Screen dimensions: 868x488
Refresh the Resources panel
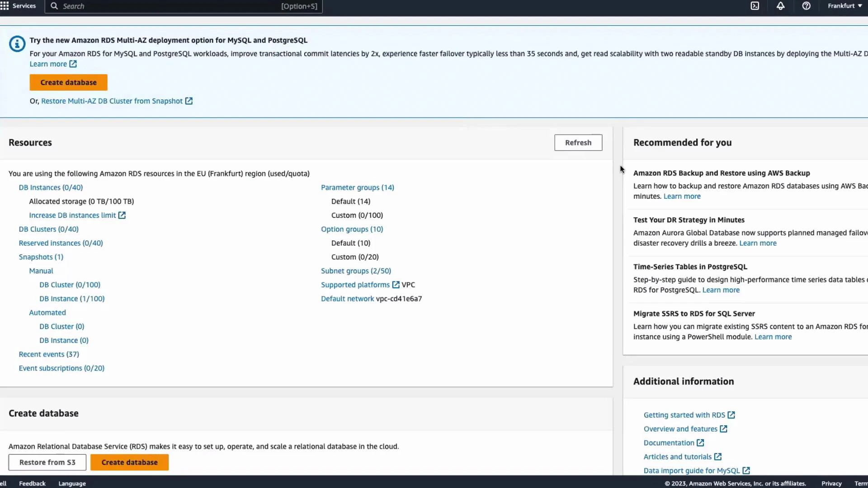578,142
